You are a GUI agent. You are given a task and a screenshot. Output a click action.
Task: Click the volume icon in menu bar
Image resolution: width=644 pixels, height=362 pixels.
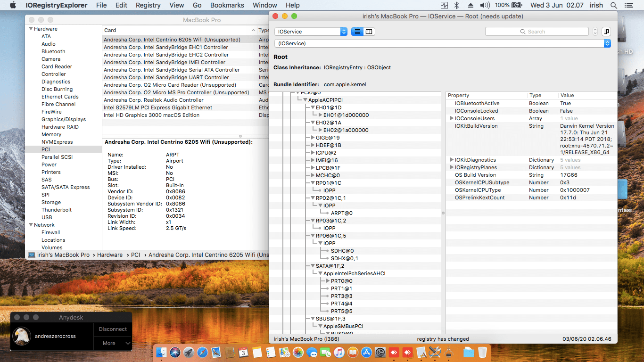click(485, 5)
